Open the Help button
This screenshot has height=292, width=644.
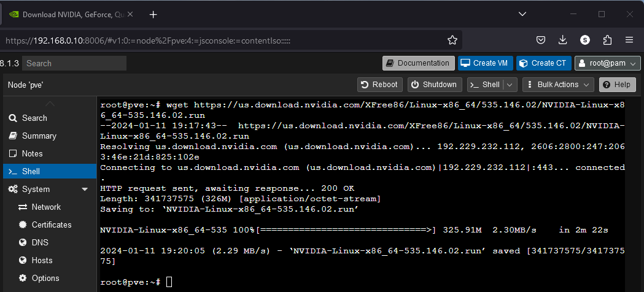(618, 85)
